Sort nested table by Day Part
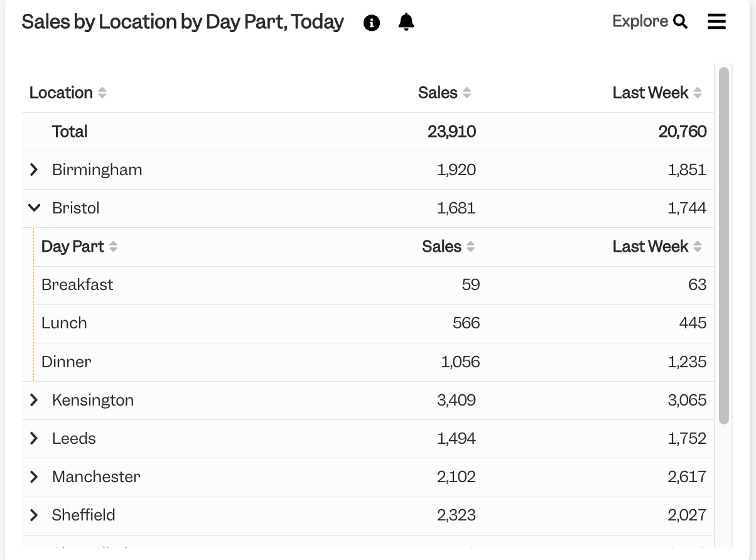756x560 pixels. (113, 247)
